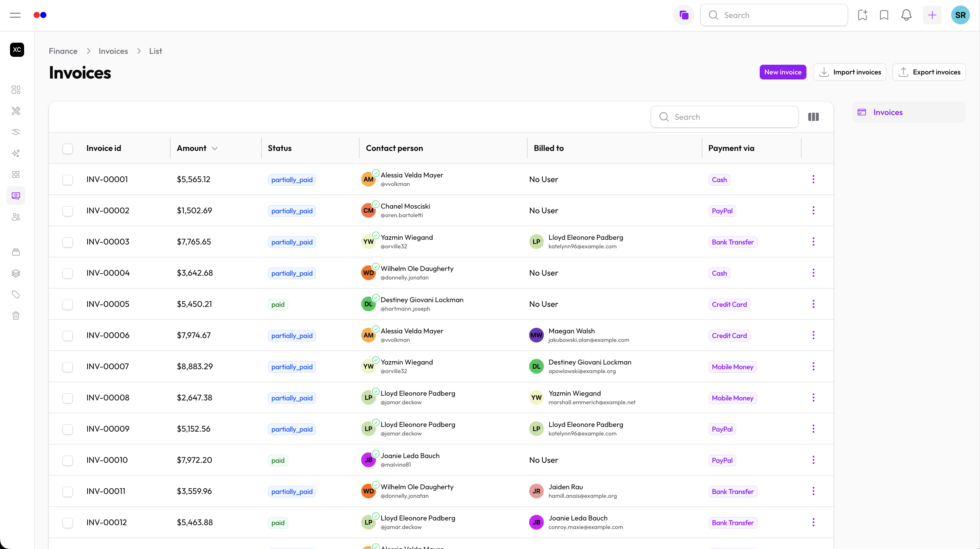Click the Invoice id column header
The height and width of the screenshot is (549, 980).
click(104, 148)
